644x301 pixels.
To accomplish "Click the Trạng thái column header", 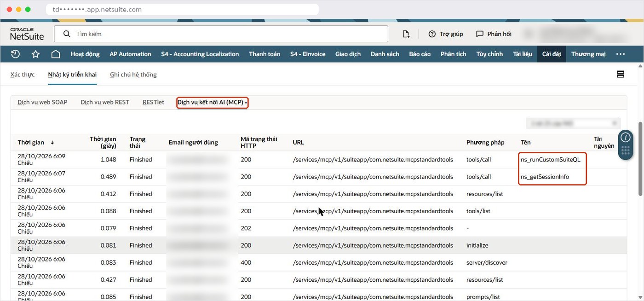I will 138,142.
